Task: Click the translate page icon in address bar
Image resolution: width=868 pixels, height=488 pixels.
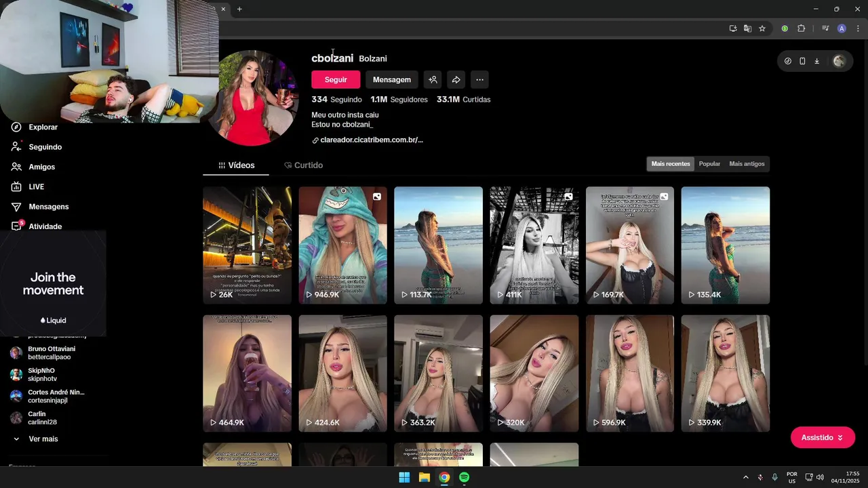Action: (747, 28)
